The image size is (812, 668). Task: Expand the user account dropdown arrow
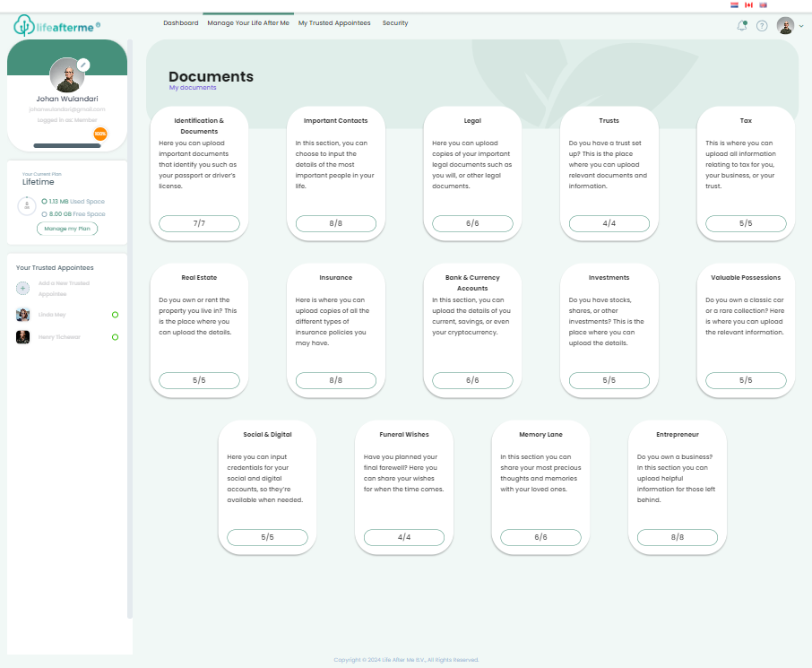pos(800,26)
